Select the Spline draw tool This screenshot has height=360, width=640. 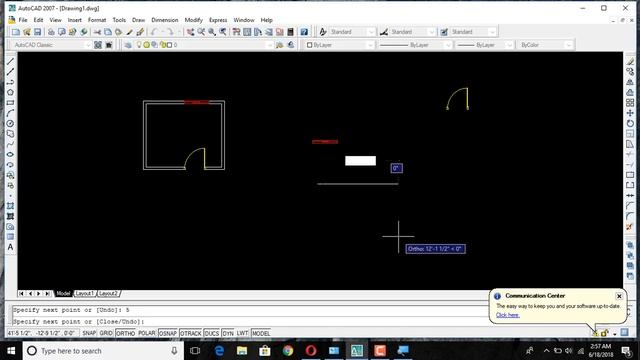pos(10,144)
